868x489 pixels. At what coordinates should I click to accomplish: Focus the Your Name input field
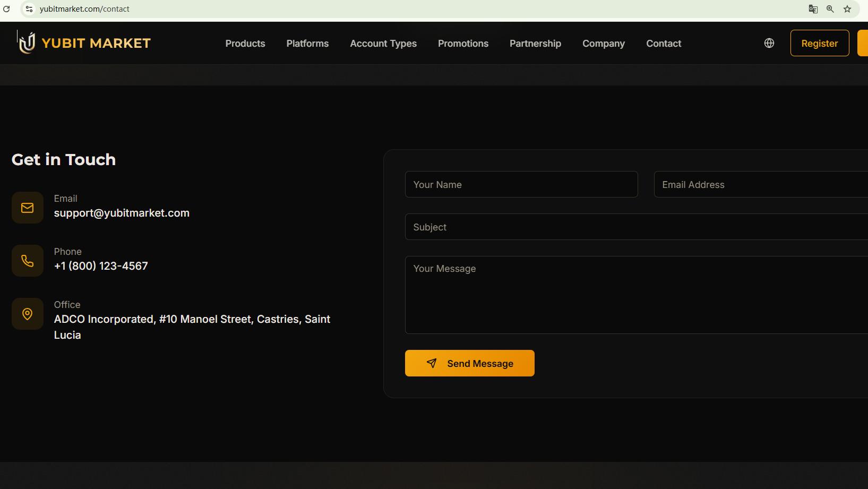tap(521, 184)
